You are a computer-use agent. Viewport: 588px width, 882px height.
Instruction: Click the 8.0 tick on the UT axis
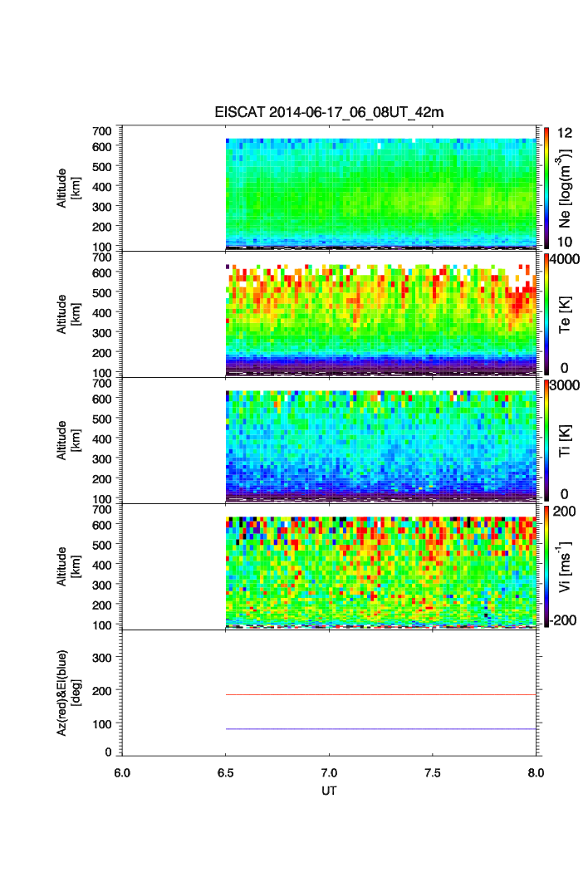point(536,772)
